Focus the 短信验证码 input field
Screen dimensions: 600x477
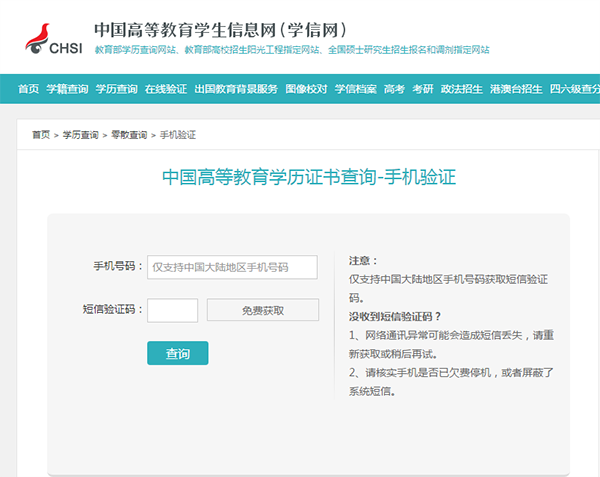tap(173, 310)
